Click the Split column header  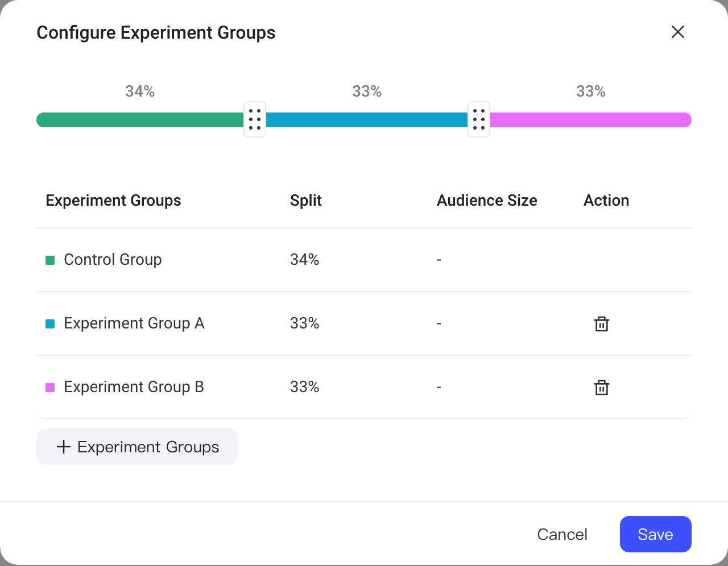[x=306, y=201]
